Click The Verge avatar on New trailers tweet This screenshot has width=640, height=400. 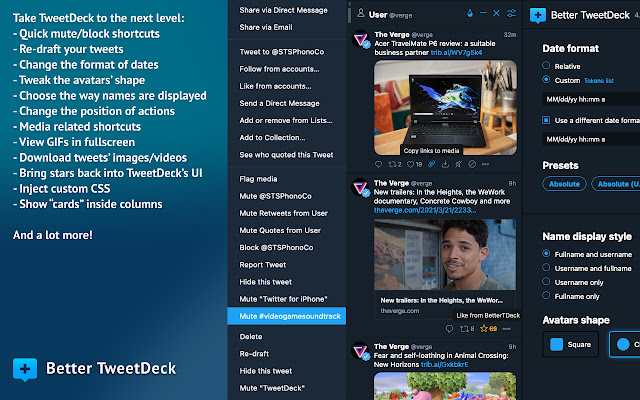pos(361,188)
